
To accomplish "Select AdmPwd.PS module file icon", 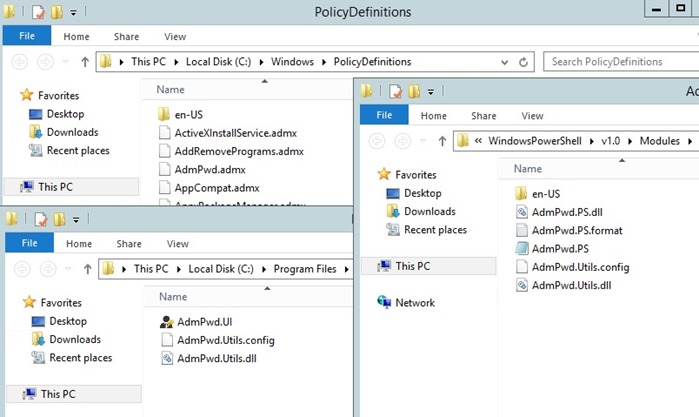I will (522, 248).
